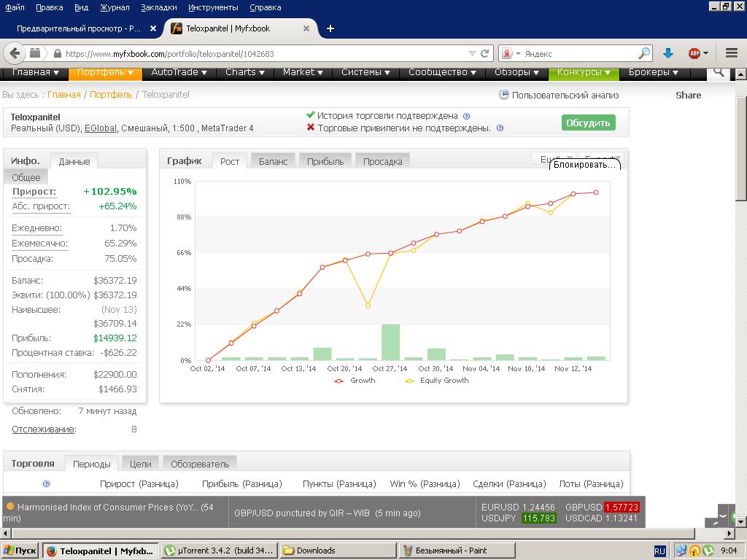Select the Данные info tab
Screen dimensions: 747x560
(x=74, y=161)
